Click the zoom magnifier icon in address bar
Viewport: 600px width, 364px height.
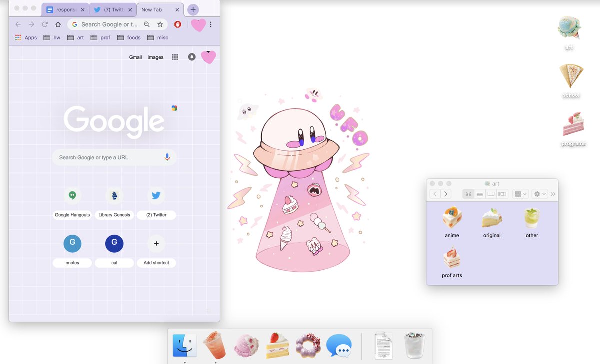coord(147,24)
